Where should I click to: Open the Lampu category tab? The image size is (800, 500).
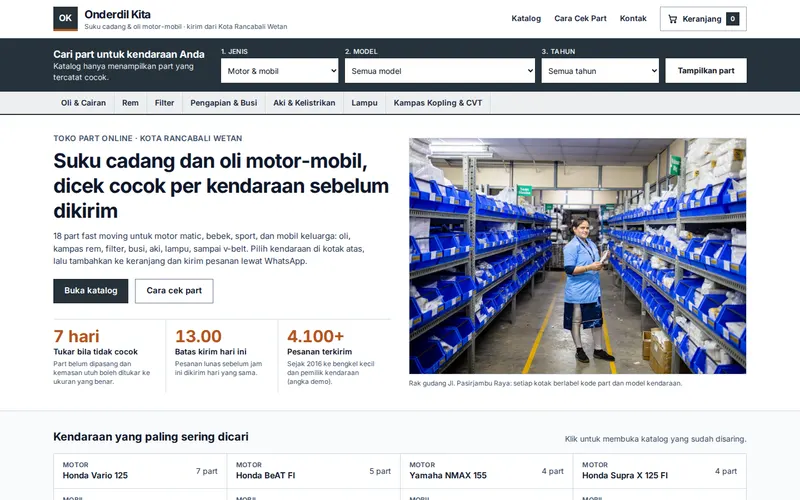(x=364, y=103)
